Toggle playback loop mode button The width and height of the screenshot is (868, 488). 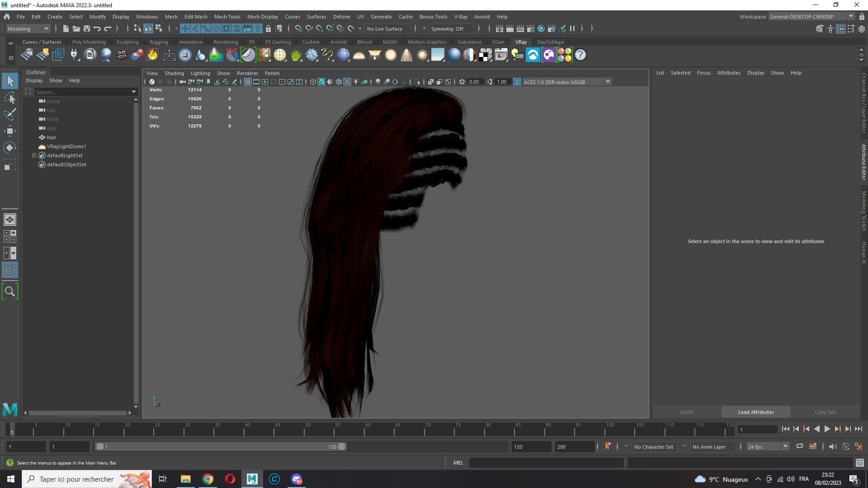tap(799, 447)
